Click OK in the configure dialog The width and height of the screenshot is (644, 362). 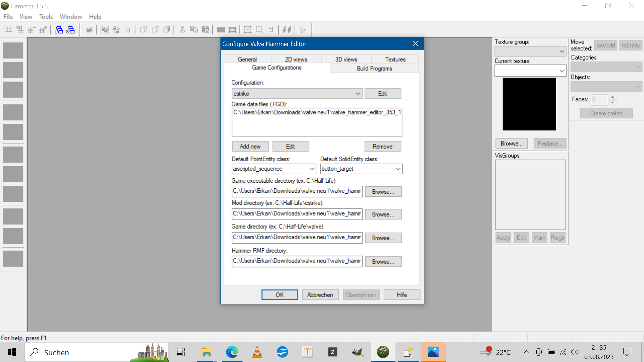pyautogui.click(x=280, y=295)
